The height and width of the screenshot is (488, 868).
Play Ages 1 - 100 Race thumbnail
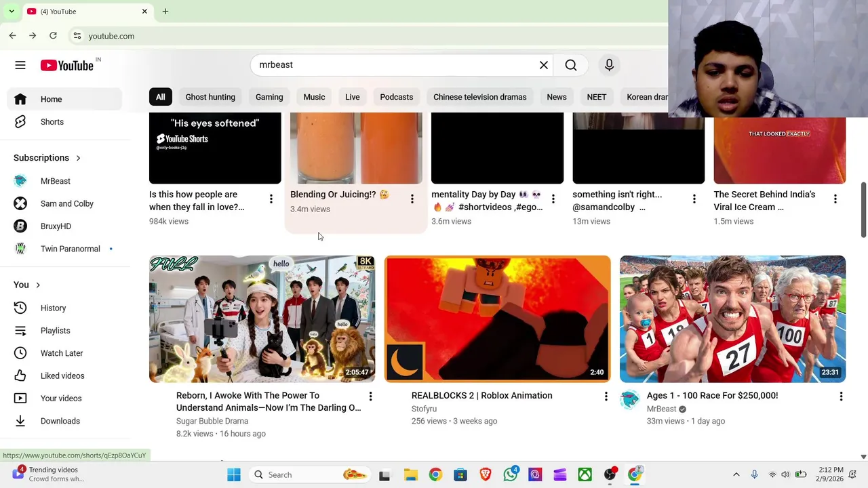tap(732, 319)
